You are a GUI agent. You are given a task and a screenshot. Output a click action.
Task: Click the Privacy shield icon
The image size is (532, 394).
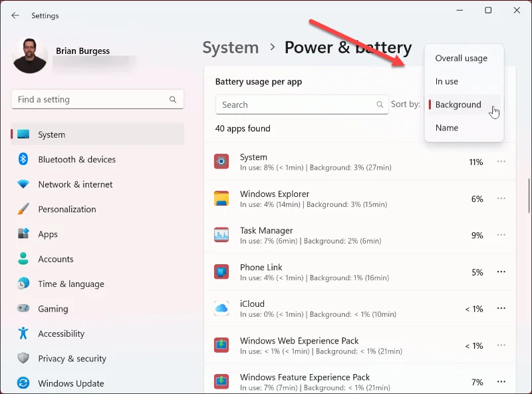tap(23, 358)
